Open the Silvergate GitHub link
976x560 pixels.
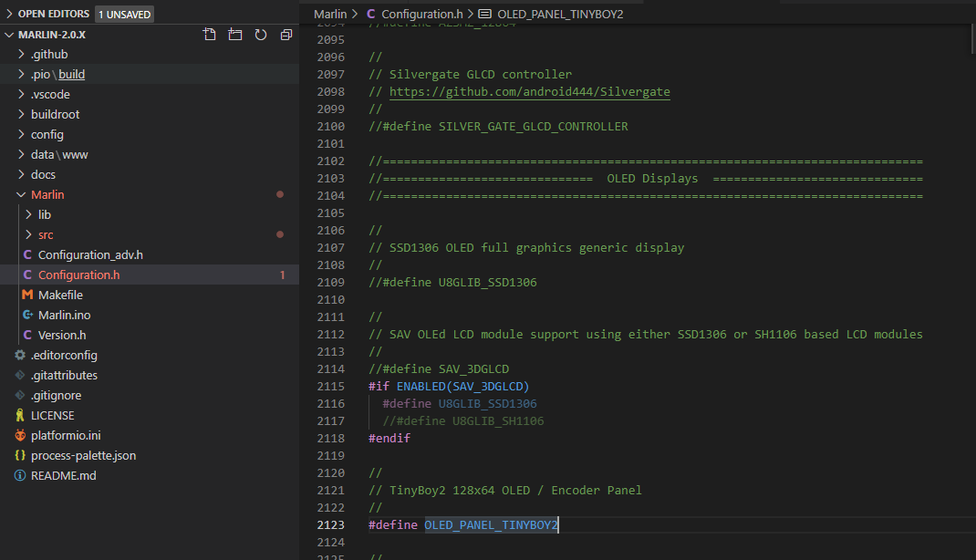pyautogui.click(x=529, y=92)
